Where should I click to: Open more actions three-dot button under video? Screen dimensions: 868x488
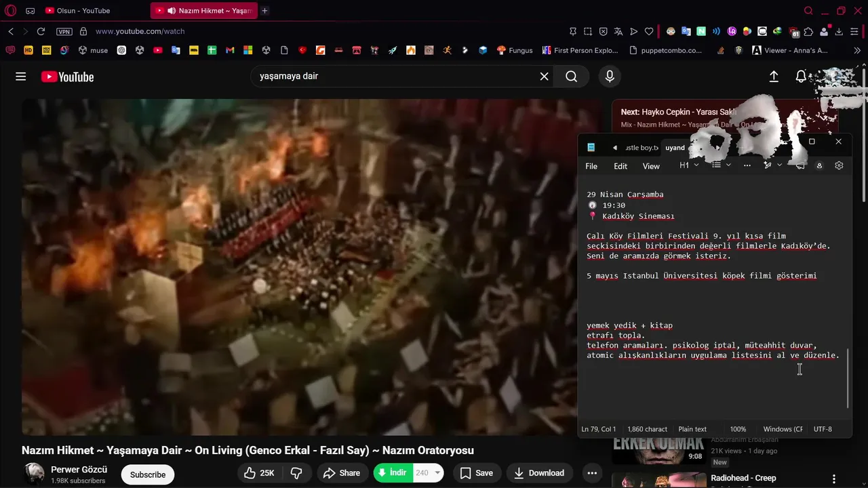tap(592, 473)
